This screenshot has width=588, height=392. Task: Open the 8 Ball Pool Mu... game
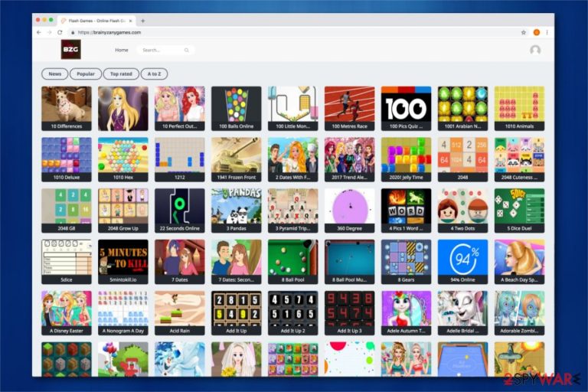349,262
